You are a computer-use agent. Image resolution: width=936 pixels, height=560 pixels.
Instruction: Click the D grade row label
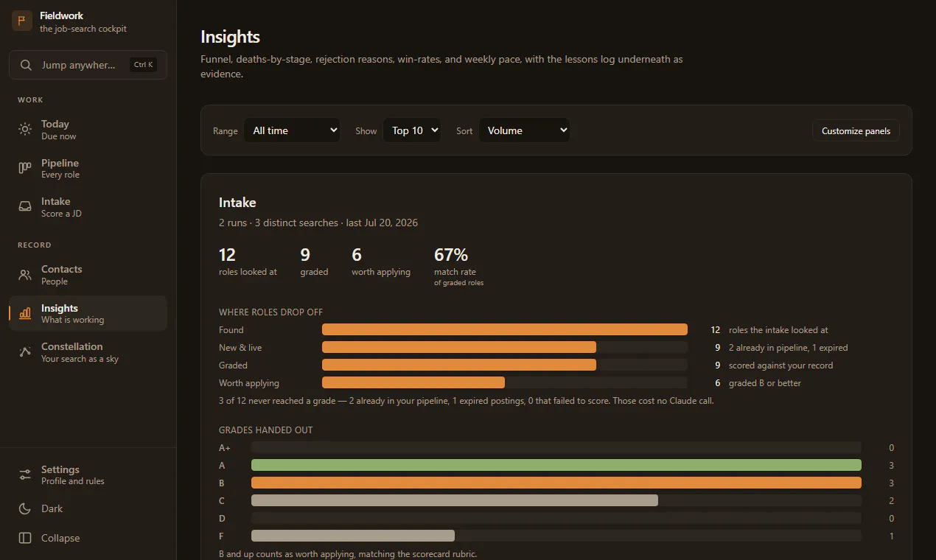pos(222,519)
